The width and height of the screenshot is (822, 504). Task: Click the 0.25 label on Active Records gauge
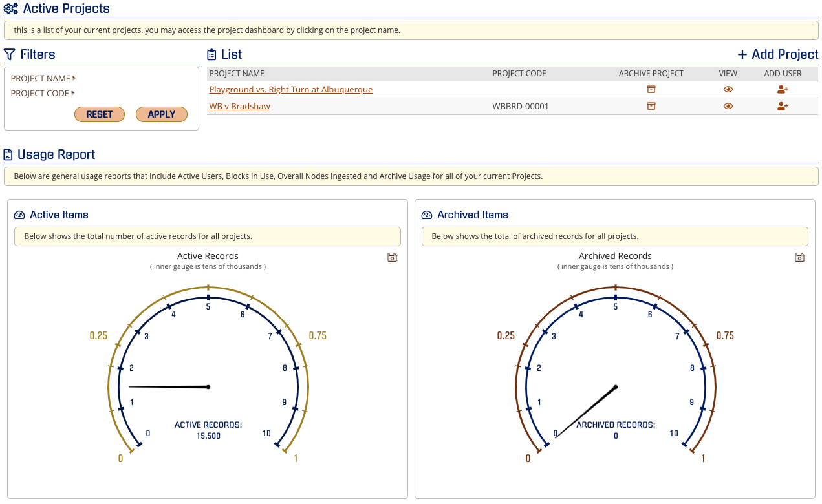(x=98, y=336)
